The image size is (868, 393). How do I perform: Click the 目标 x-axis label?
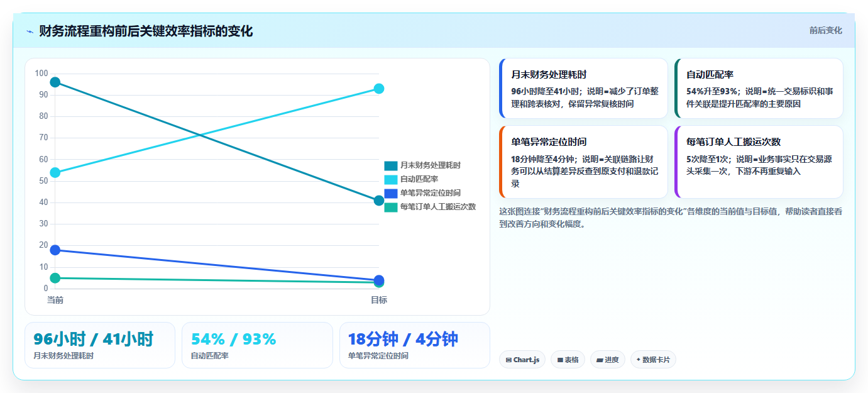[379, 300]
